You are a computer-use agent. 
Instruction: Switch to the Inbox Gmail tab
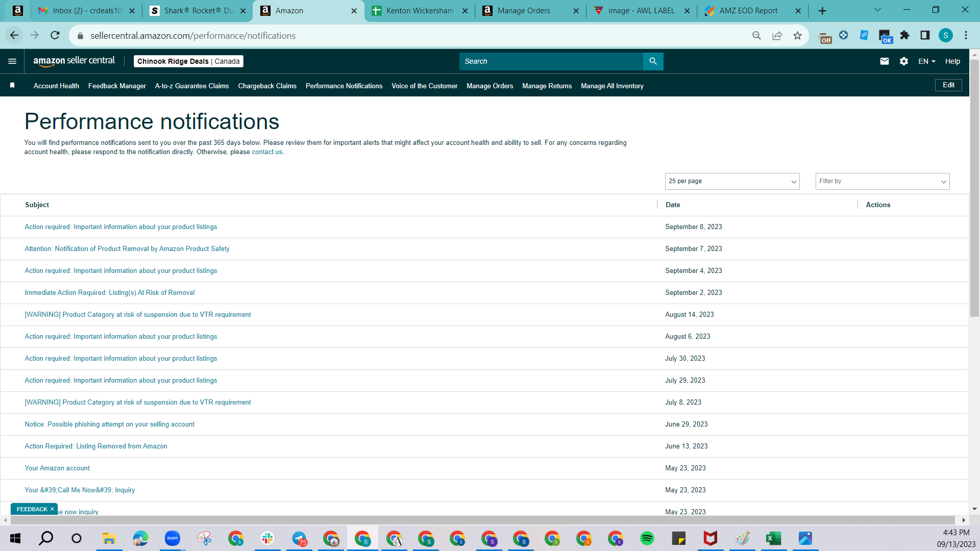click(85, 11)
